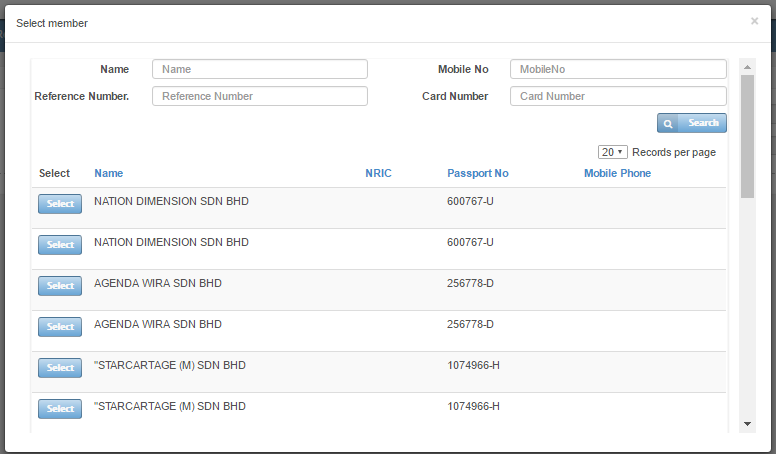The width and height of the screenshot is (776, 454).
Task: Click the vertical scrollbar thumb
Action: (x=747, y=135)
